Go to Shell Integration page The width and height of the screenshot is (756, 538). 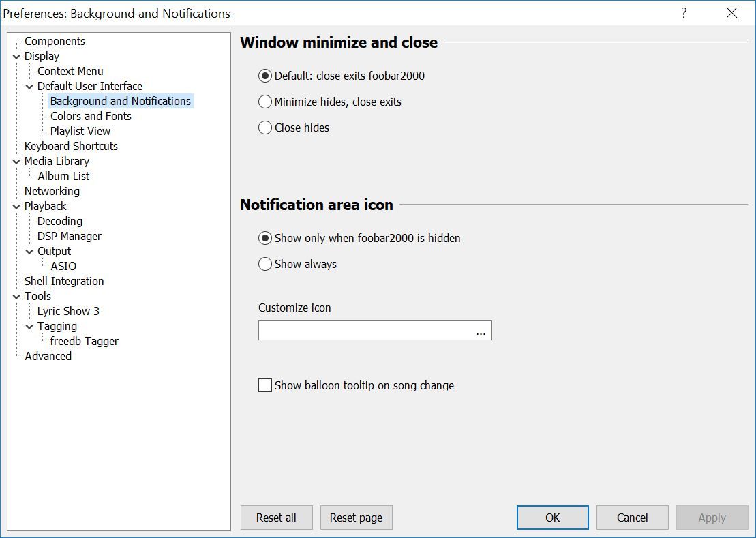click(64, 280)
